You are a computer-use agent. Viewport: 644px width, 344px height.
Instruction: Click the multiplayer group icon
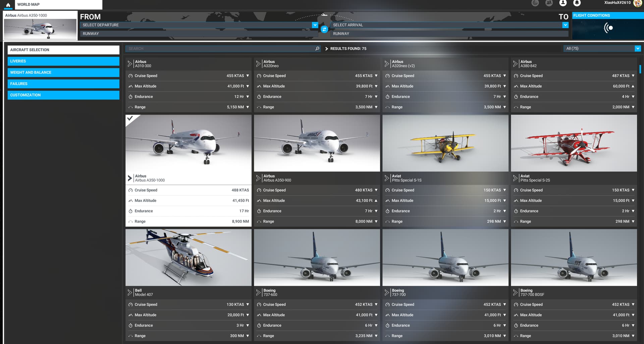(x=549, y=3)
